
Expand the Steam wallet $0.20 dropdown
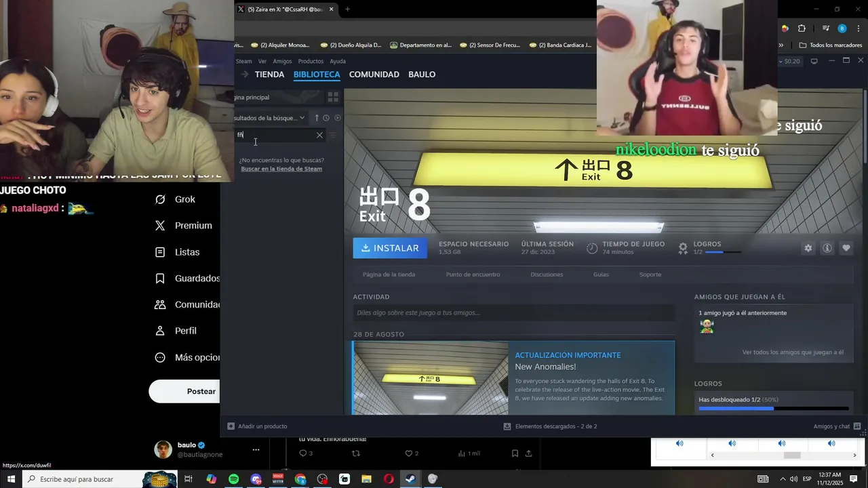791,61
